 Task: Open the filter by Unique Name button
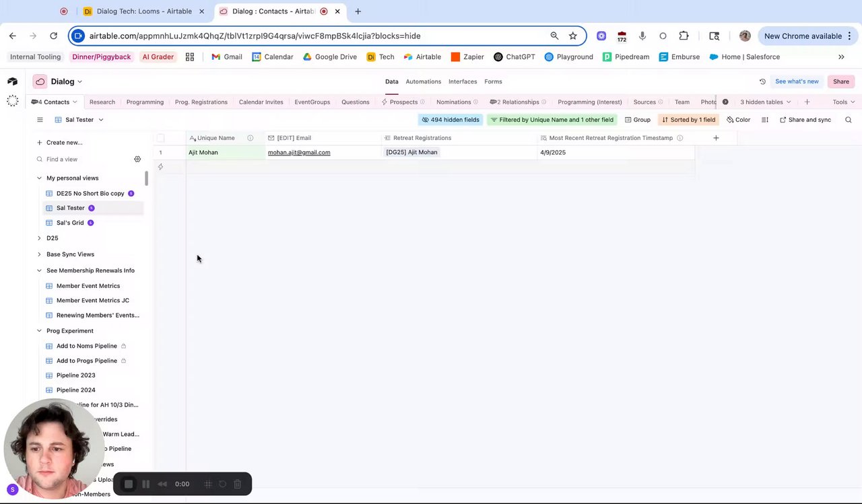tap(552, 120)
